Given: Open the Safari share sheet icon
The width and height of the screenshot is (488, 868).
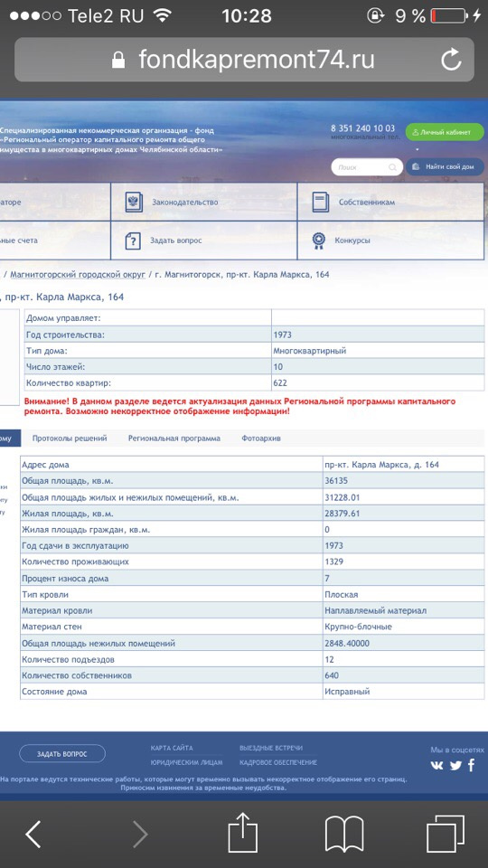Looking at the screenshot, I should 243,832.
